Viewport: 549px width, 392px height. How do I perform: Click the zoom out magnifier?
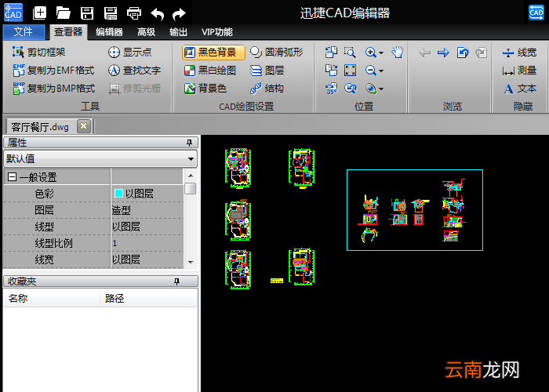pyautogui.click(x=370, y=71)
